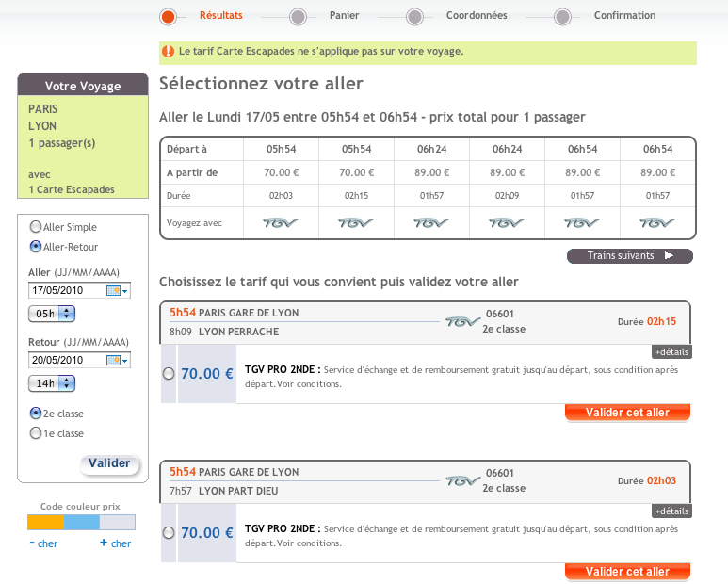Click the TGV logo in the Lyon Perrache offer
Image resolution: width=728 pixels, height=584 pixels.
click(462, 322)
